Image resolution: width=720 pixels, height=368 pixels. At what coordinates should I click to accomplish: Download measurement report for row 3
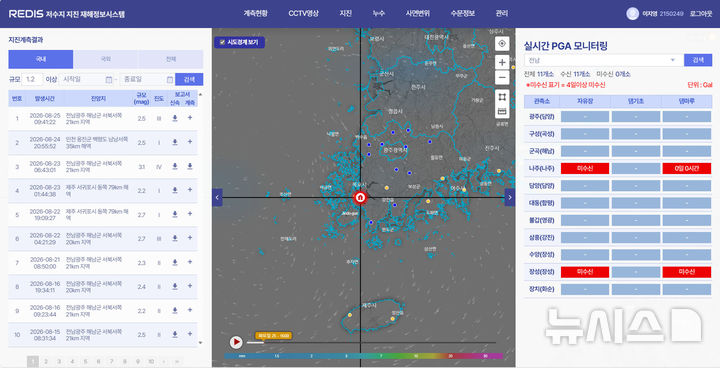pyautogui.click(x=190, y=166)
